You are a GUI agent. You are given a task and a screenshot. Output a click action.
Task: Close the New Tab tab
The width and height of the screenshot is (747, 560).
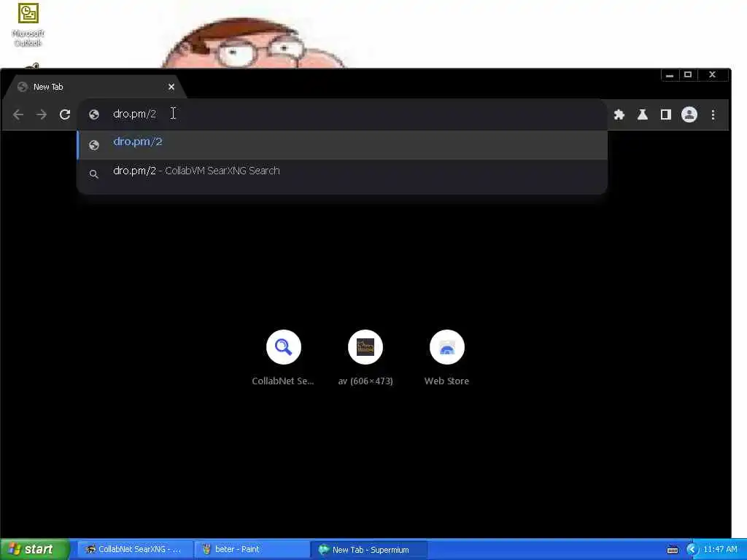tap(171, 87)
